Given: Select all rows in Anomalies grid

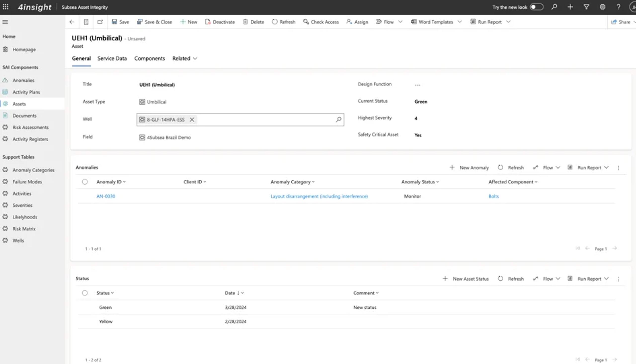Looking at the screenshot, I should (x=85, y=182).
